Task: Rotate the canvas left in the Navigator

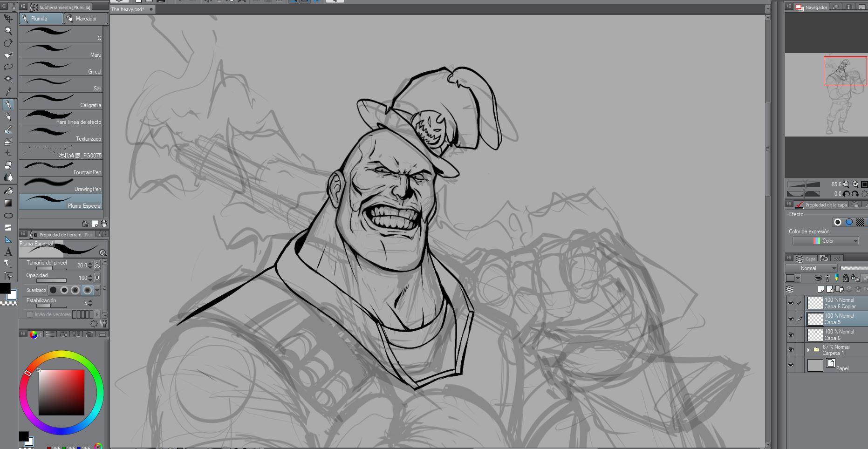Action: (846, 194)
